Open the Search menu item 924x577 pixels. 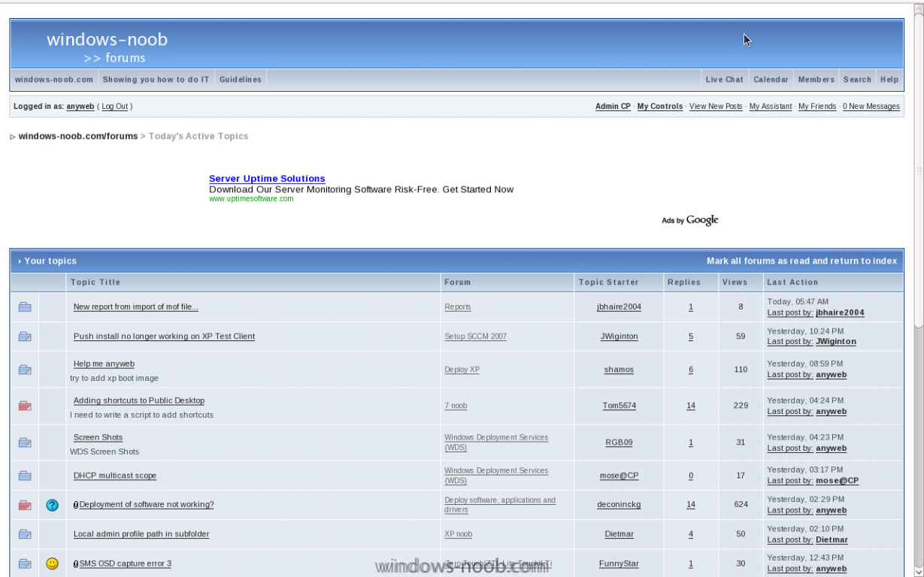(x=857, y=80)
